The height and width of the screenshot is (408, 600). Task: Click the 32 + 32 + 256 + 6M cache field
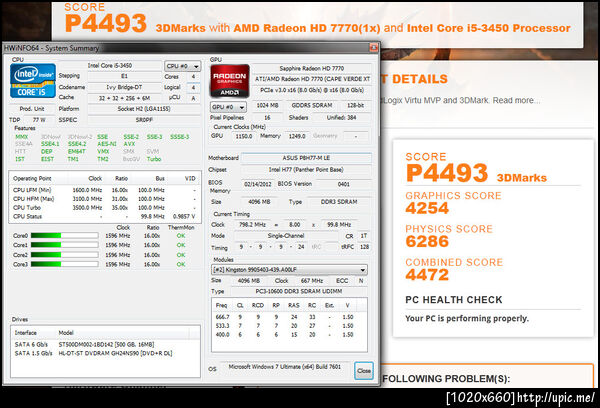click(x=125, y=98)
